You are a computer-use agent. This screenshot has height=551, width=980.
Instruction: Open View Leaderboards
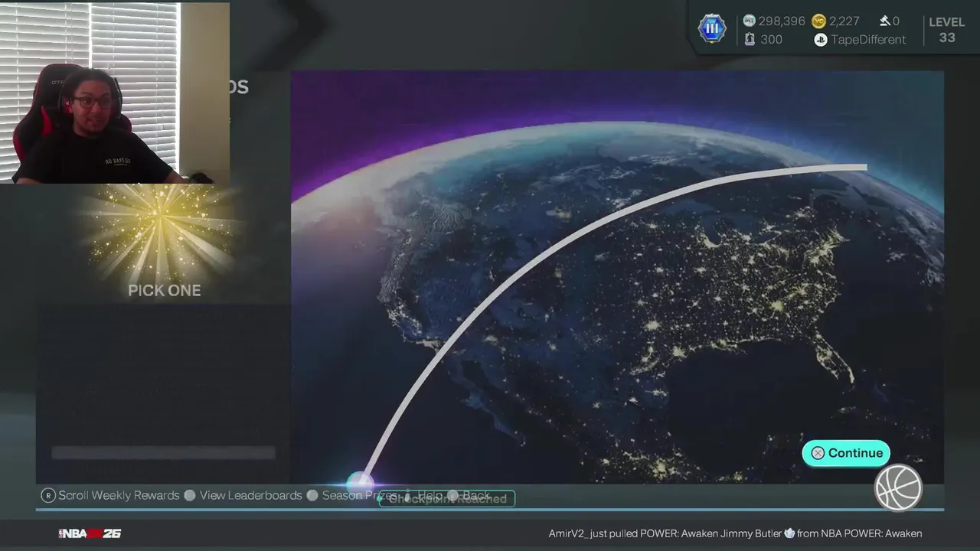(251, 495)
